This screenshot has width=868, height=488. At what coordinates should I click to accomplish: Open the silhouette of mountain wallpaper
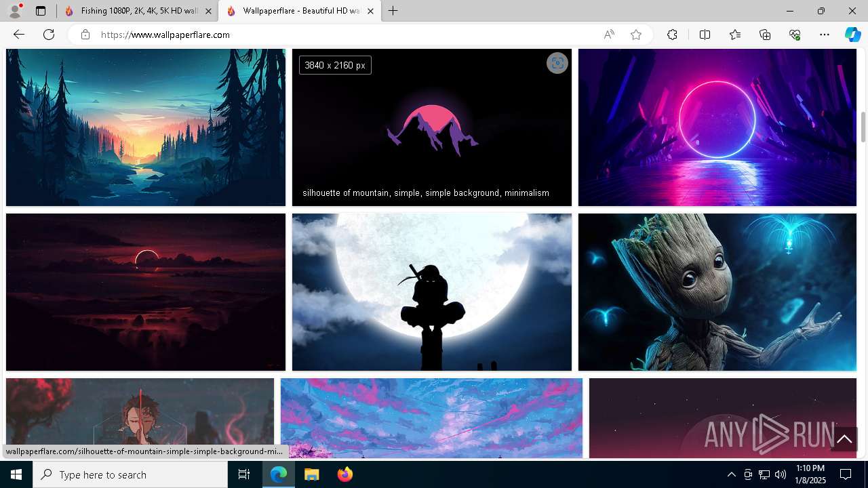pyautogui.click(x=432, y=127)
